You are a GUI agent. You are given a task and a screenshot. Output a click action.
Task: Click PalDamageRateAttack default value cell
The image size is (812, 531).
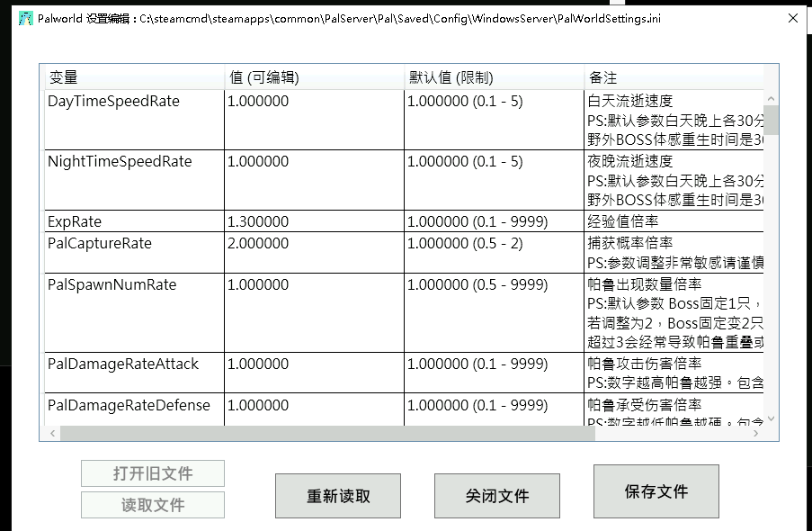point(494,373)
